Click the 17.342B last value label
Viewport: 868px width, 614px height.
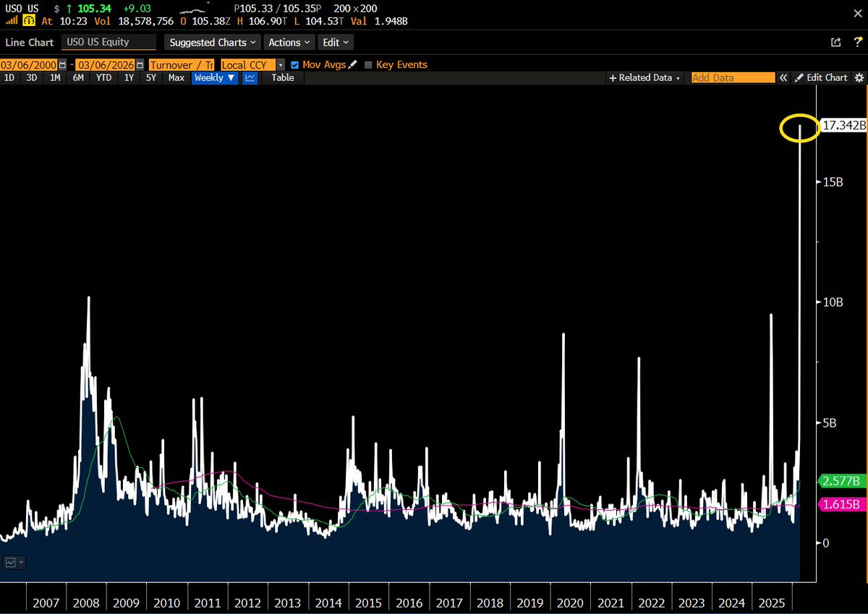tap(843, 126)
